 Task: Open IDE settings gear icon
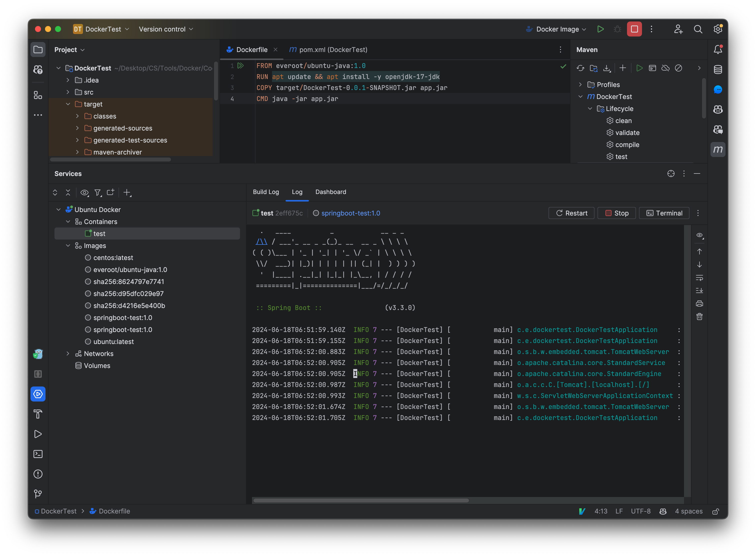(x=718, y=29)
